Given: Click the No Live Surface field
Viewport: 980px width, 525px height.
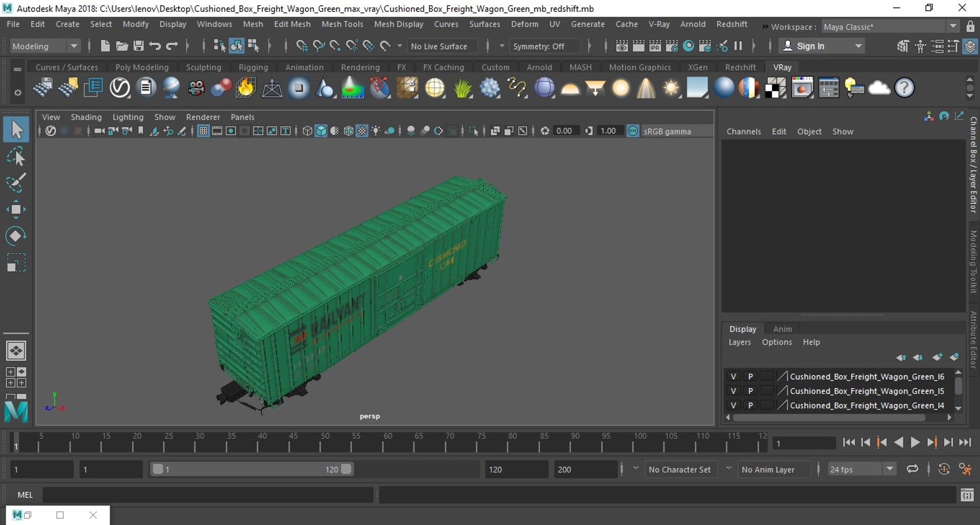Looking at the screenshot, I should (x=442, y=46).
